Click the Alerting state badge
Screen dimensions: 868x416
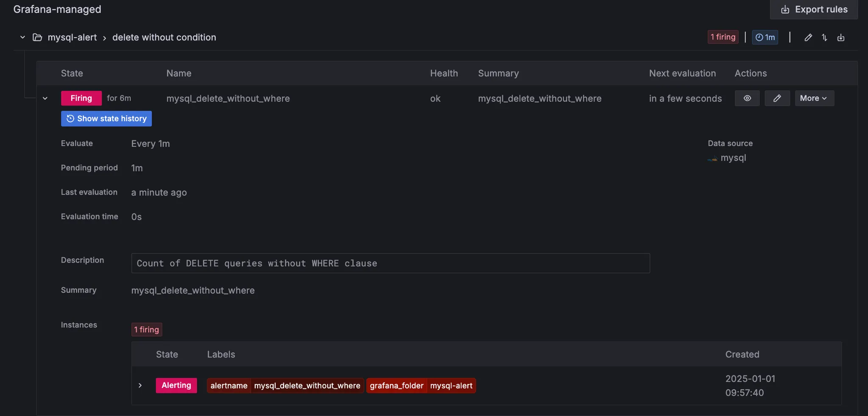coord(176,385)
